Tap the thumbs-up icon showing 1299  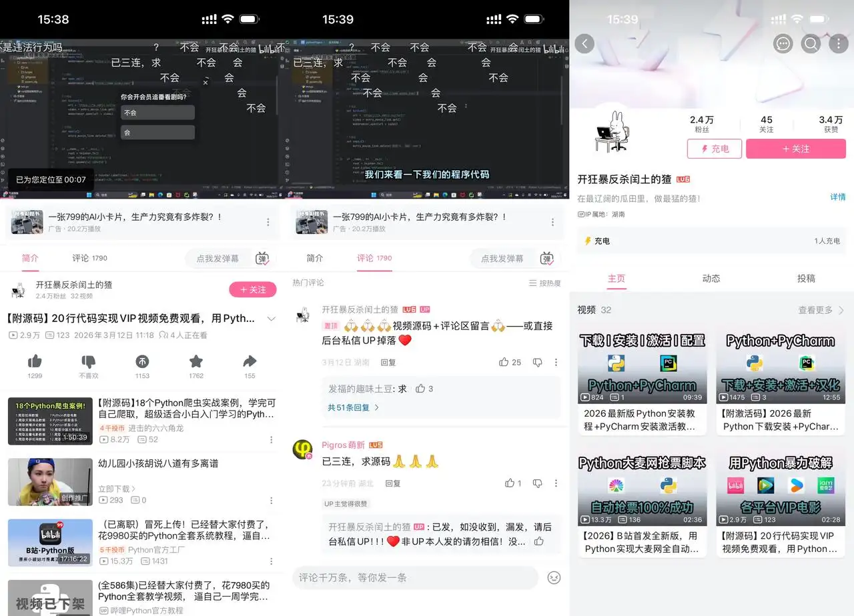[35, 361]
